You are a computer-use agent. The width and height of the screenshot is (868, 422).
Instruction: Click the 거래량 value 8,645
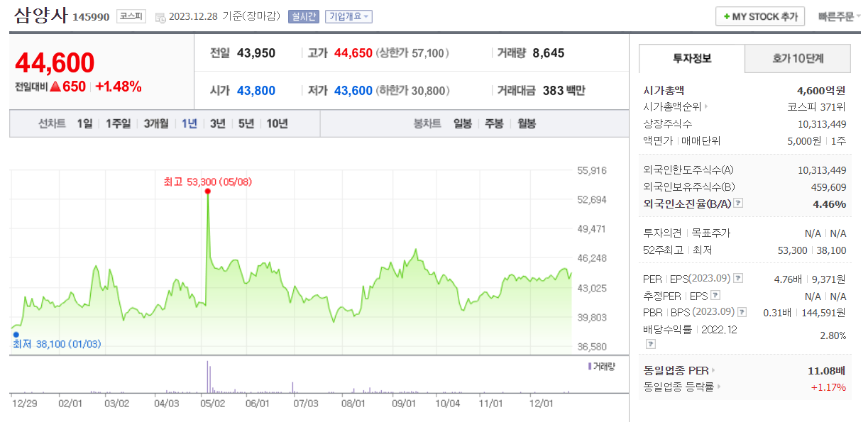coord(548,53)
